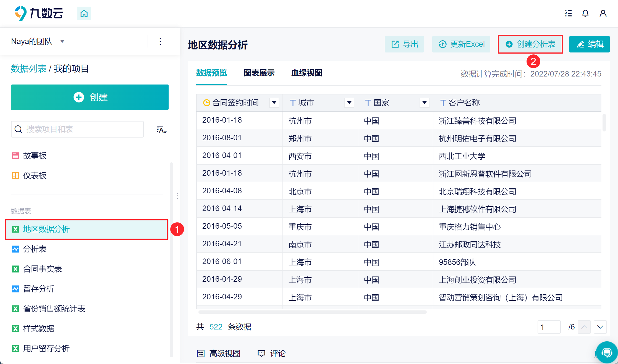The width and height of the screenshot is (618, 364).
Task: Expand Naya的团队 team dropdown
Action: 62,41
